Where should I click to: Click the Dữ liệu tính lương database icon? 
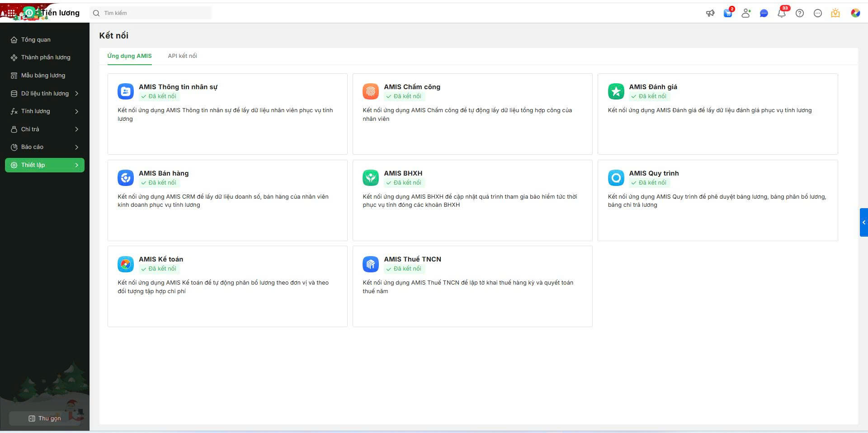tap(14, 94)
